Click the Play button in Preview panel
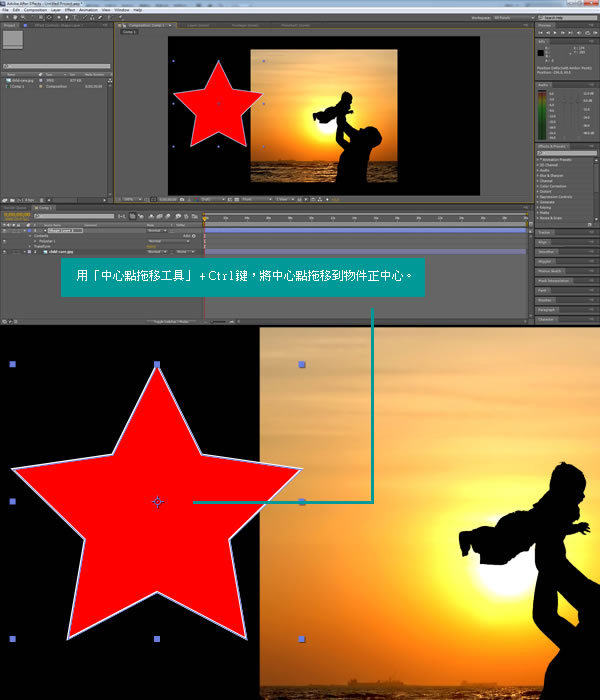Image resolution: width=600 pixels, height=700 pixels. point(555,33)
